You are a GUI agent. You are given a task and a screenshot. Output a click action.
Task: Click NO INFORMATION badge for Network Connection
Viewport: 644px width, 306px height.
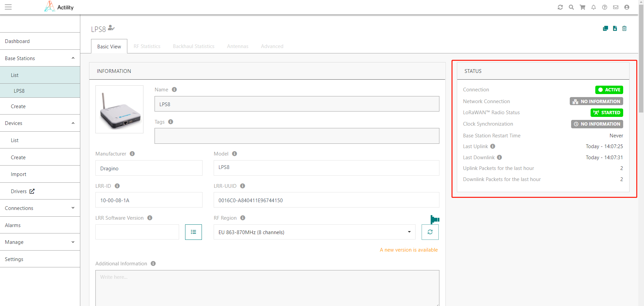[x=596, y=101]
